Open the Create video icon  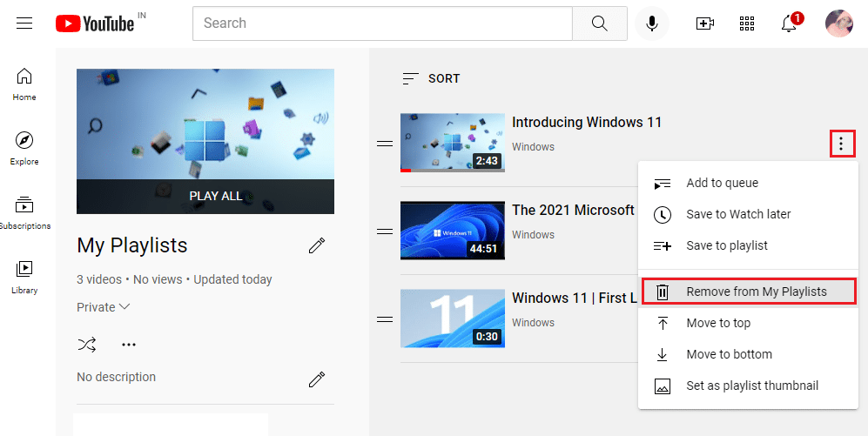pos(704,23)
